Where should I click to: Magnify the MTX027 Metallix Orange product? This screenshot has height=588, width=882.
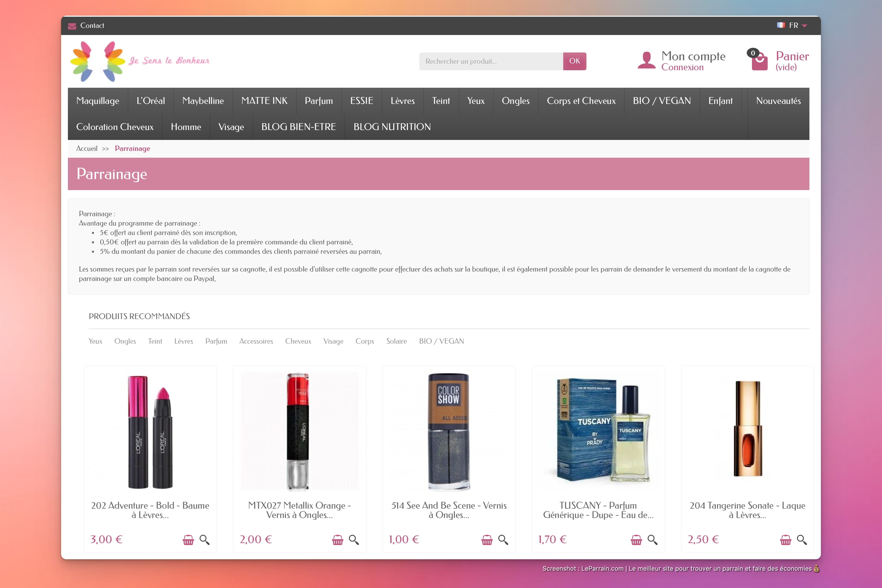coord(354,540)
